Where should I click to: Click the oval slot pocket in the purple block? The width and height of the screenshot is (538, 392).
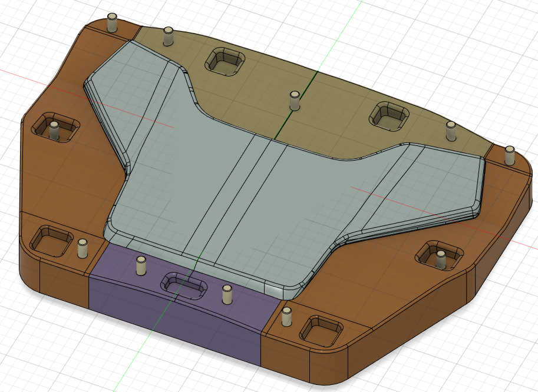(184, 286)
